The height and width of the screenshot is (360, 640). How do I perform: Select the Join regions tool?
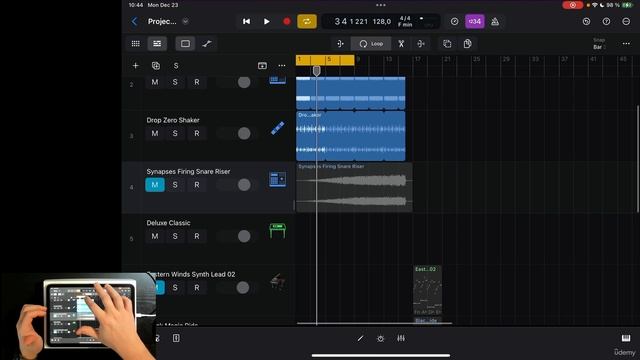click(421, 44)
